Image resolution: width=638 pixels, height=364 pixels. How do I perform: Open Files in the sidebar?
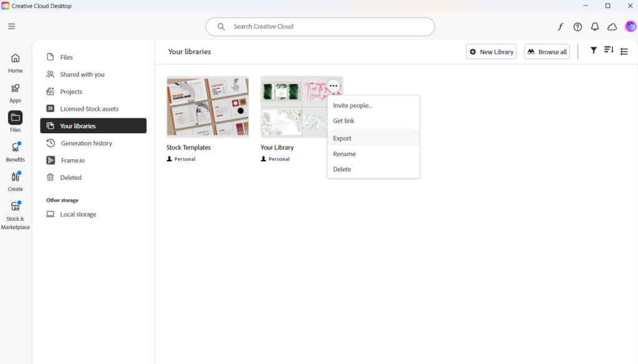click(x=93, y=57)
